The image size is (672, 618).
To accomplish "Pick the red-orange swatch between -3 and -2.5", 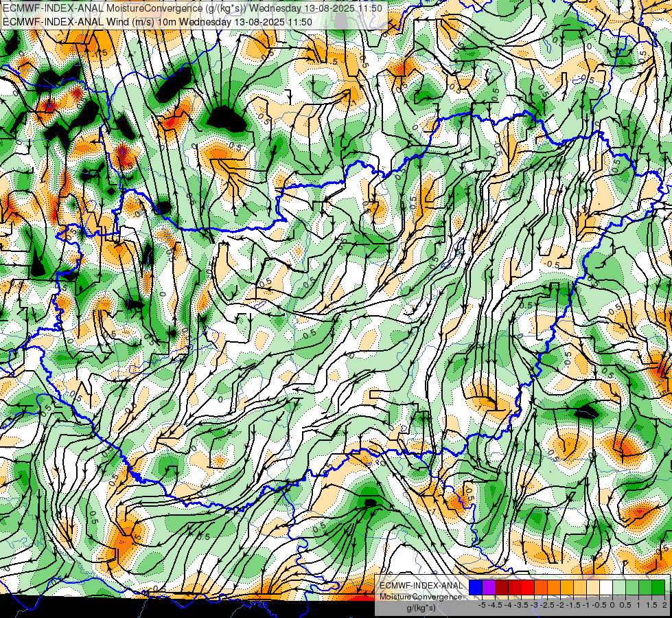I will tap(541, 588).
